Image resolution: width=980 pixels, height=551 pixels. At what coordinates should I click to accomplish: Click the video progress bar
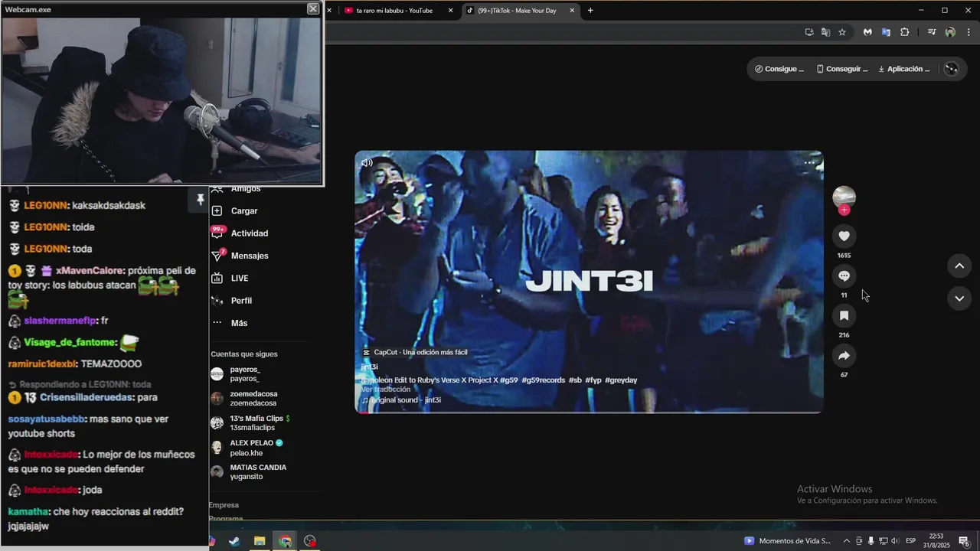589,412
